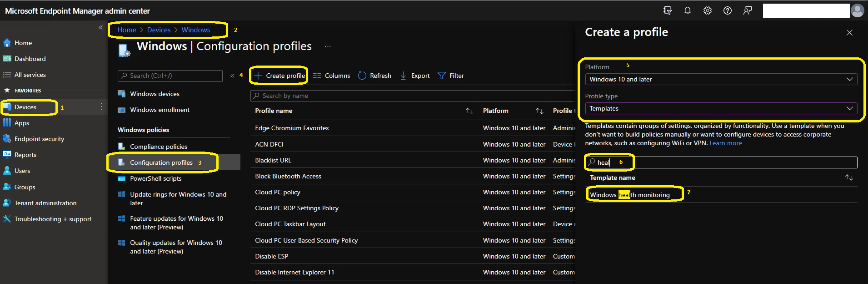Collapse the left navigation sidebar
Image resolution: width=868 pixels, height=284 pixels.
pos(100,28)
